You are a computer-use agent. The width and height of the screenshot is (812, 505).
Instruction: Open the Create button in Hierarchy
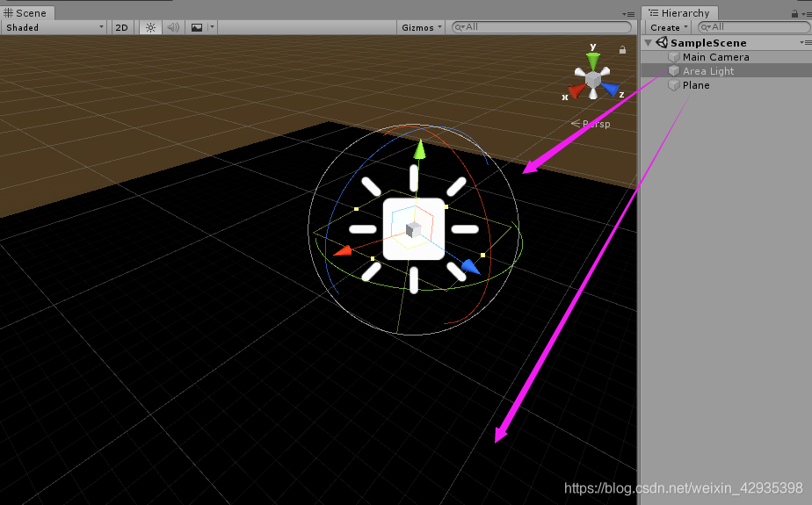[x=669, y=27]
